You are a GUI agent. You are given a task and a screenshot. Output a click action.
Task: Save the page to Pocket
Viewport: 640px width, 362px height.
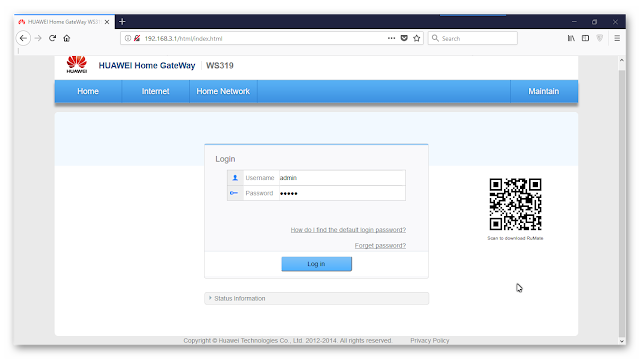point(404,38)
